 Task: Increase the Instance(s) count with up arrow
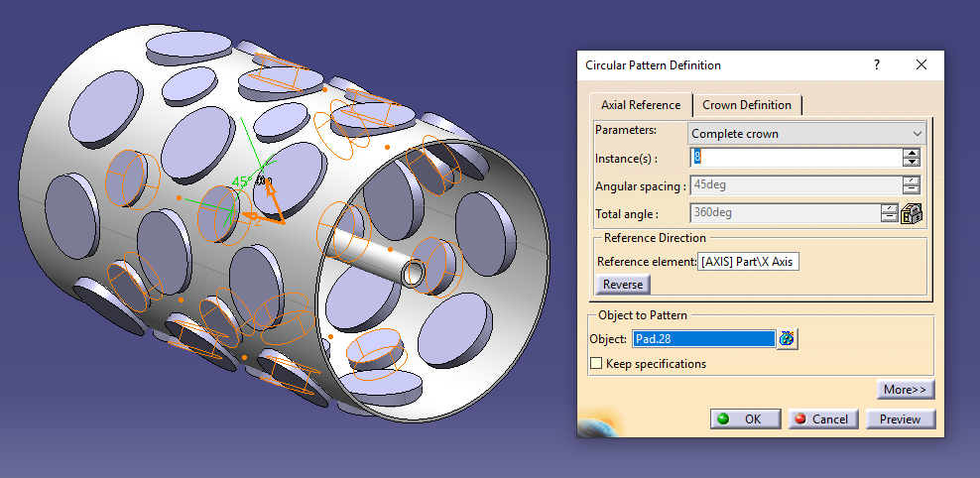(x=912, y=153)
